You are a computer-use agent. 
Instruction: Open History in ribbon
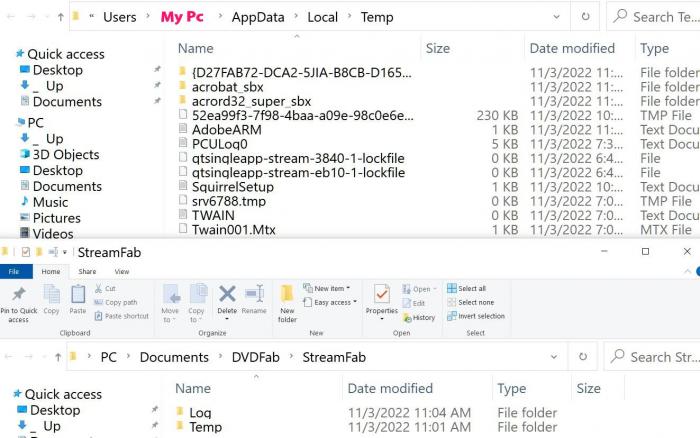[419, 317]
